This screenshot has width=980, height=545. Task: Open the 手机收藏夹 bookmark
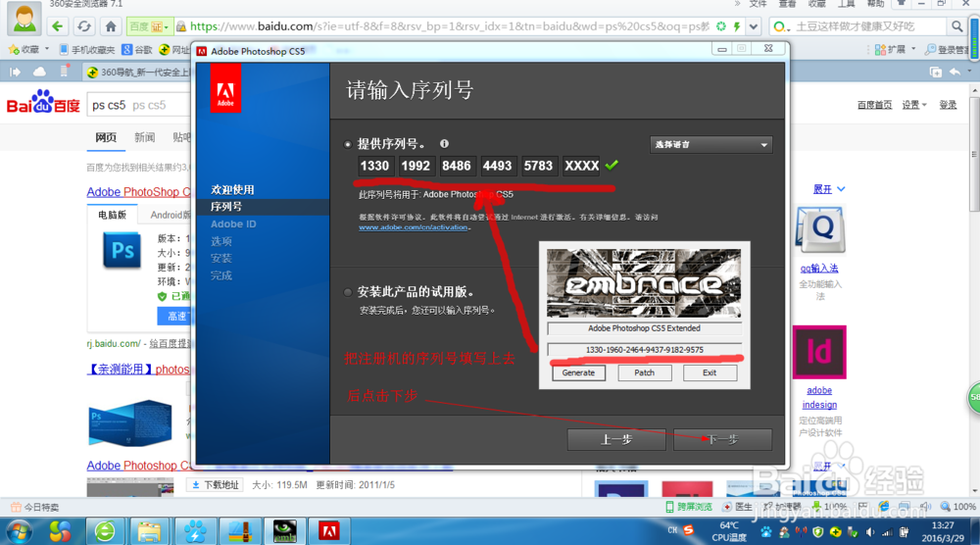pos(87,49)
